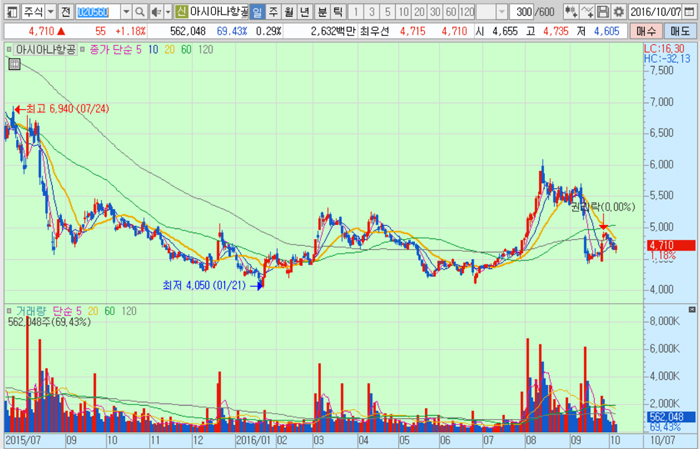The width and height of the screenshot is (700, 449).
Task: Click the 권리락(0,00%) marker label
Action: pyautogui.click(x=603, y=207)
